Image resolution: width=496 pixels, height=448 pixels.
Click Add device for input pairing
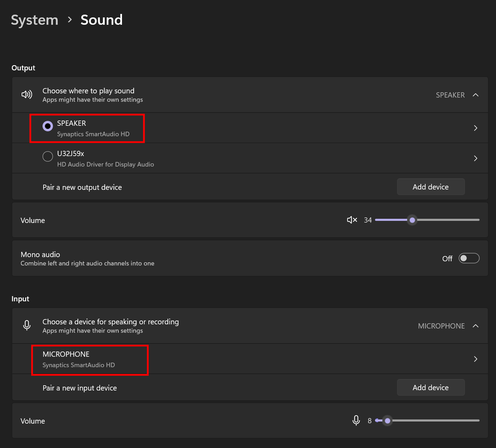tap(430, 387)
